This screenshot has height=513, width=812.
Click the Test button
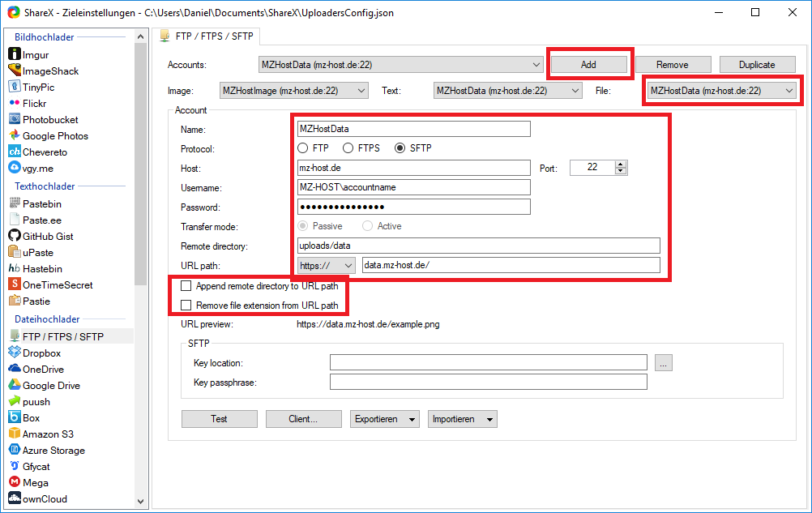pos(219,419)
